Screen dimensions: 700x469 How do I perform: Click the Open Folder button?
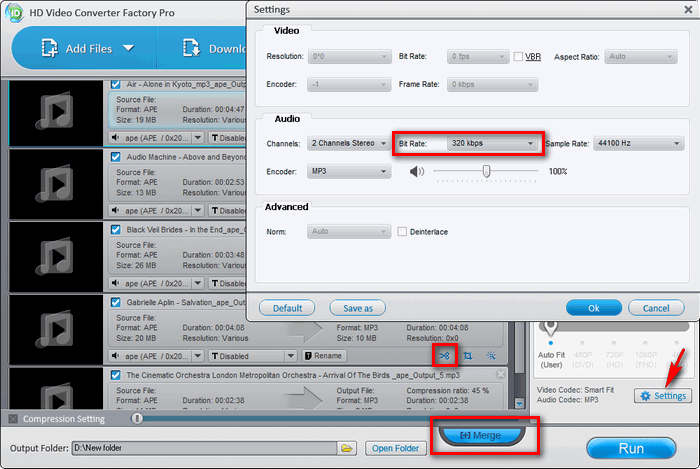click(396, 448)
